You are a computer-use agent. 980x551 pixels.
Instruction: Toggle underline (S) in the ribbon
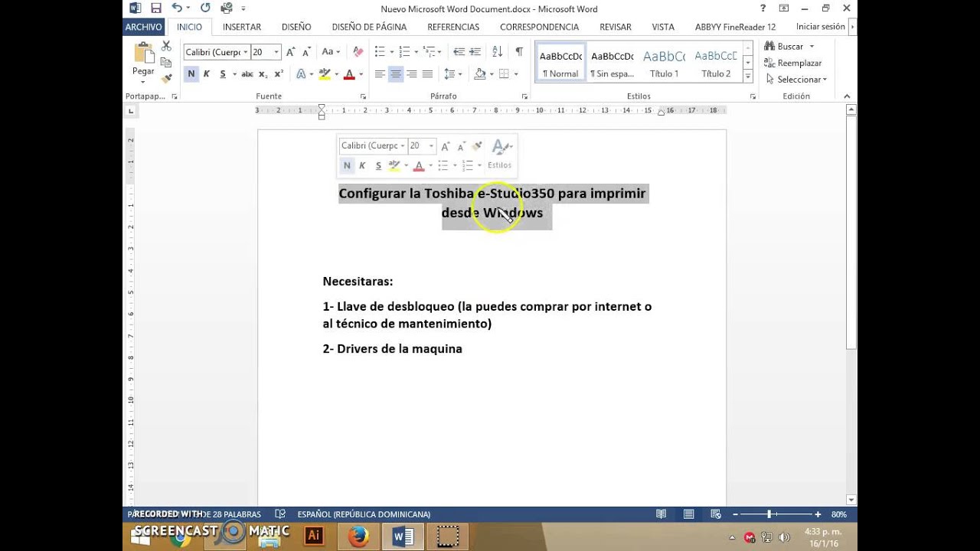click(x=223, y=74)
